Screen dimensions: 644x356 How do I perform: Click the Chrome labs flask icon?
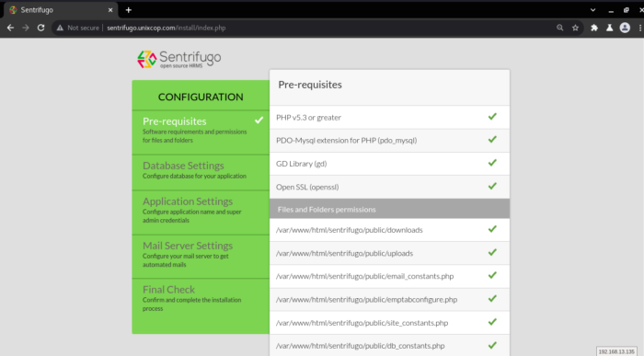(609, 28)
